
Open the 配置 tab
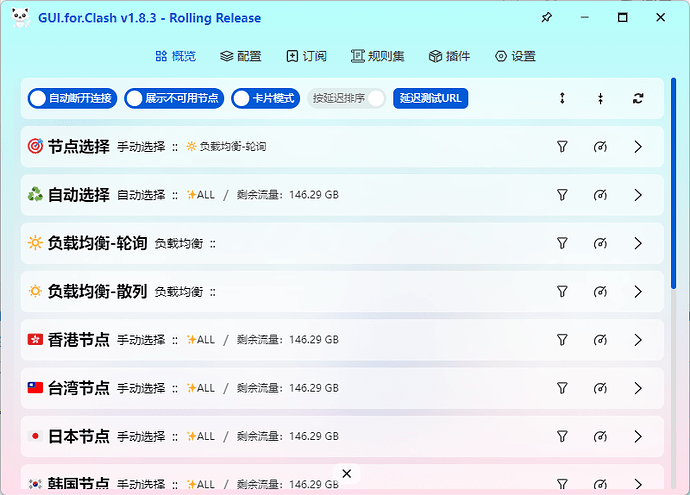click(241, 56)
